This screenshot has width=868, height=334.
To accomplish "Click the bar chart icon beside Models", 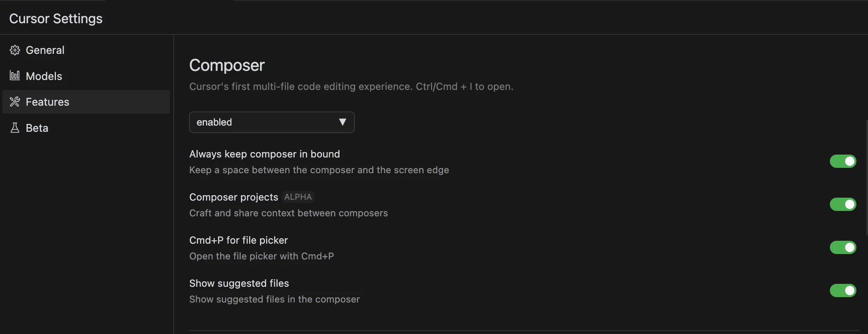I will click(15, 75).
